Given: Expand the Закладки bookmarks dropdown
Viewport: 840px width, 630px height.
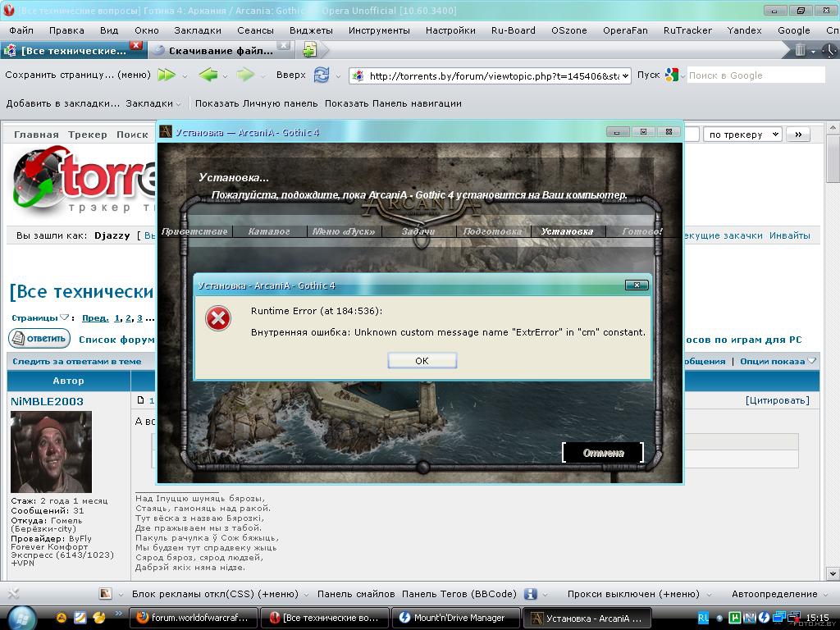Looking at the screenshot, I should coord(178,104).
